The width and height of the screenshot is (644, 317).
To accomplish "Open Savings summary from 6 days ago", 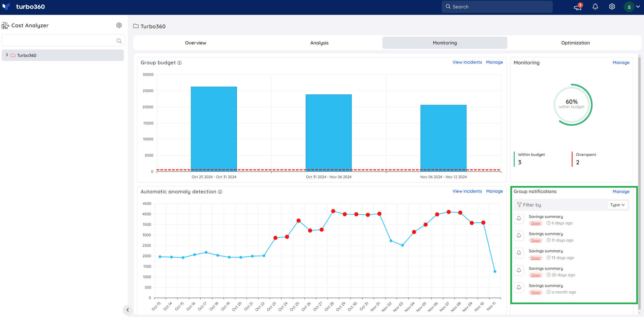I will point(546,217).
